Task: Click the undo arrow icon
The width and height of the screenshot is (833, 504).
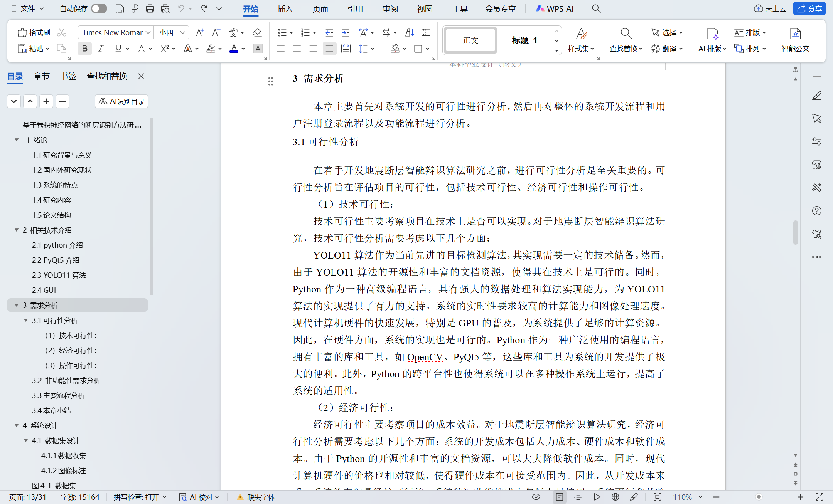Action: pos(181,8)
